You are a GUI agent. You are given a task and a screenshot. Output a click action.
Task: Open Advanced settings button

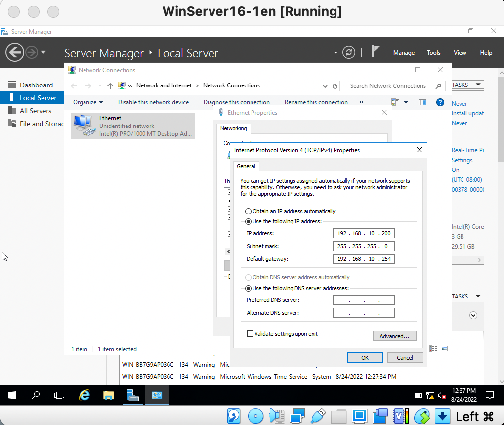[x=395, y=336]
